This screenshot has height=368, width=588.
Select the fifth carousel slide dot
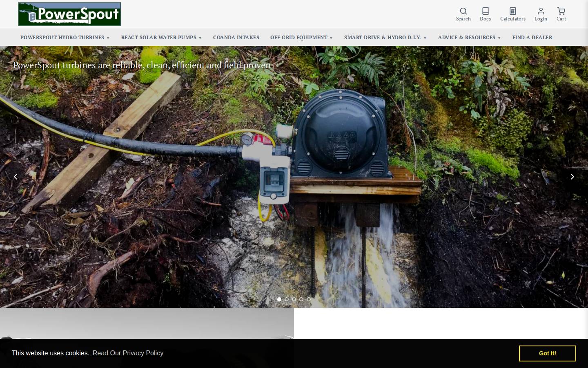(309, 299)
